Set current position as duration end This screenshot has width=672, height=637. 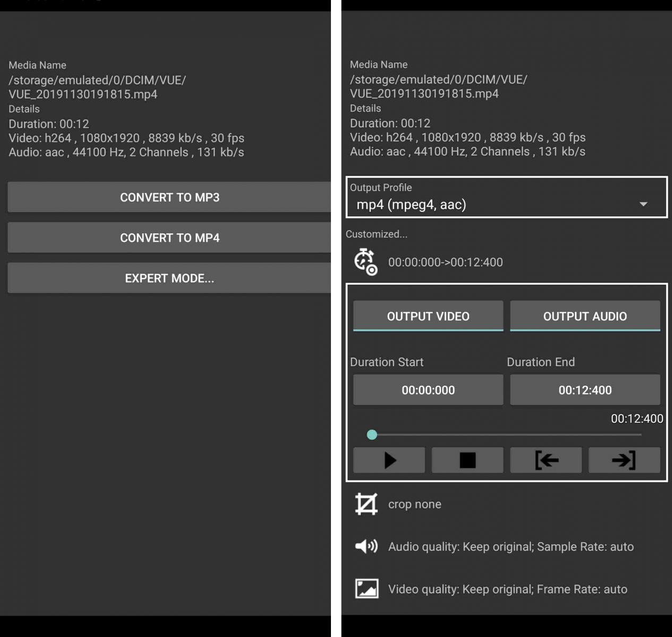pos(624,460)
